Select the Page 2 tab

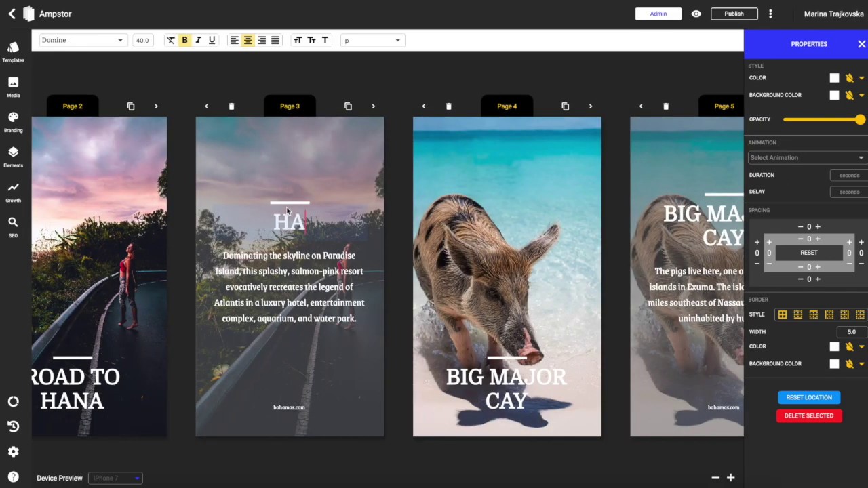tap(73, 106)
